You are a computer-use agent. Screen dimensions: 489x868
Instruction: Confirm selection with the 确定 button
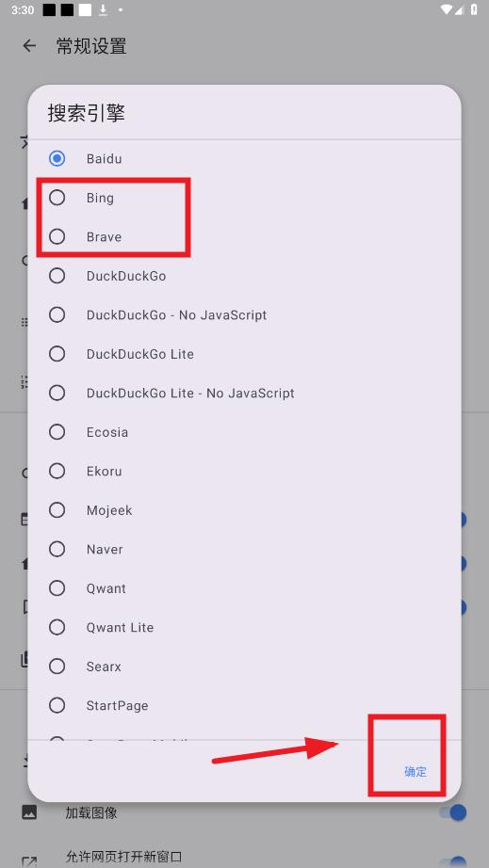pos(416,772)
